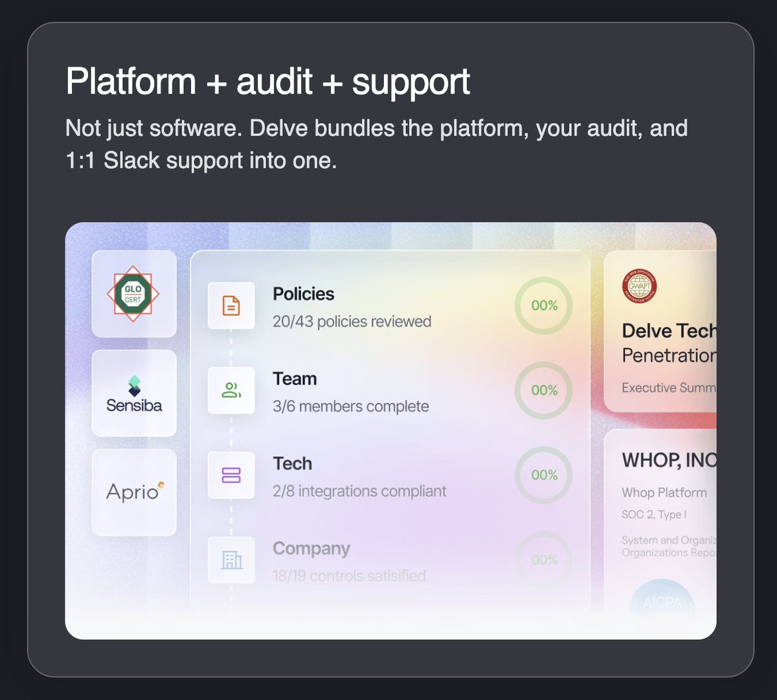Click the "Whop Platform" text
This screenshot has width=777, height=700.
coord(664,493)
